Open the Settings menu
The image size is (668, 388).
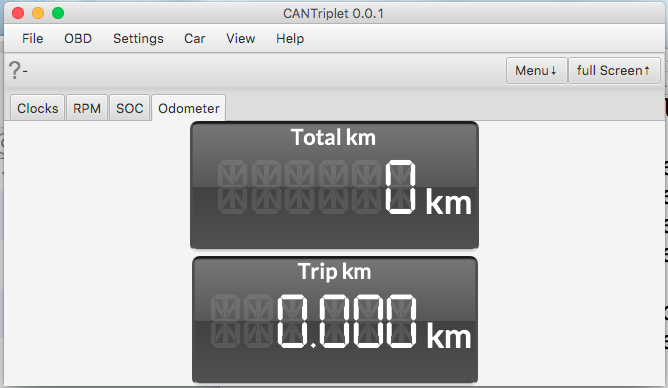pos(138,39)
